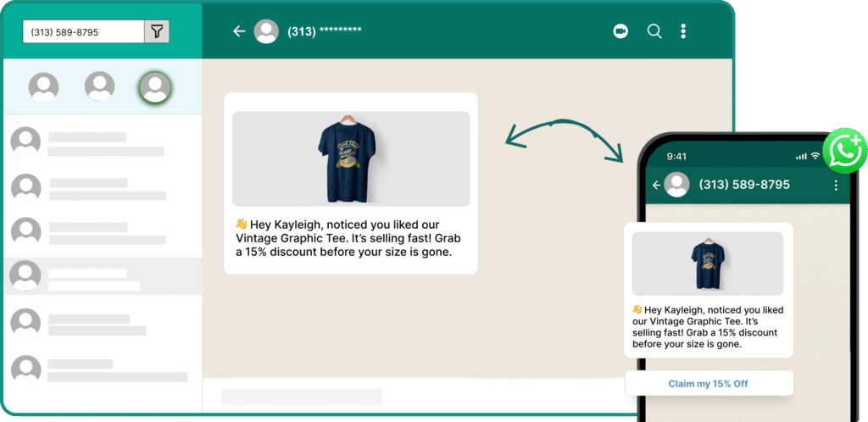Select the green-highlighted avatar in the top row
This screenshot has width=868, height=422.
coord(155,87)
